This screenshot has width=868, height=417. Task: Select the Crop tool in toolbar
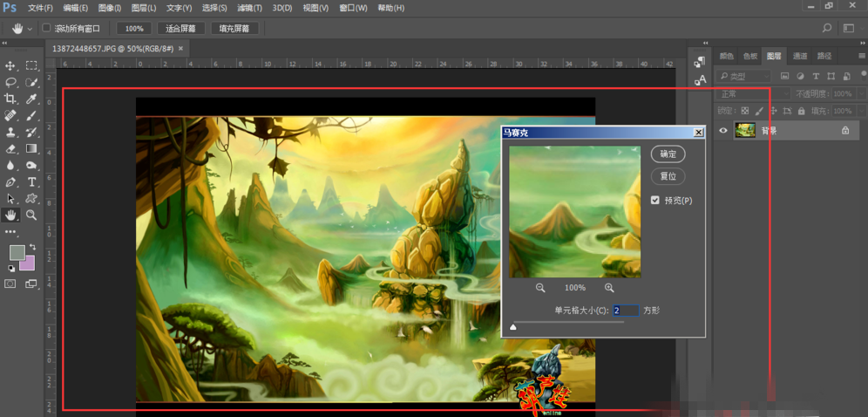(x=10, y=99)
